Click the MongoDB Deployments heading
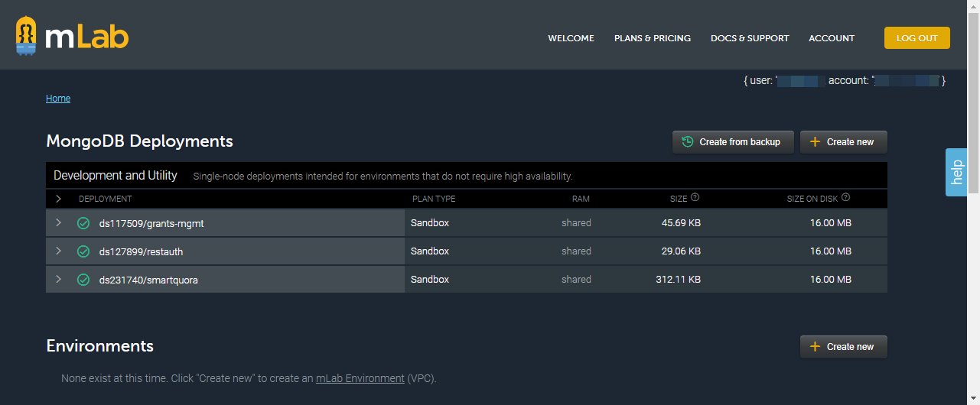Screen dimensions: 980x405 pos(139,141)
